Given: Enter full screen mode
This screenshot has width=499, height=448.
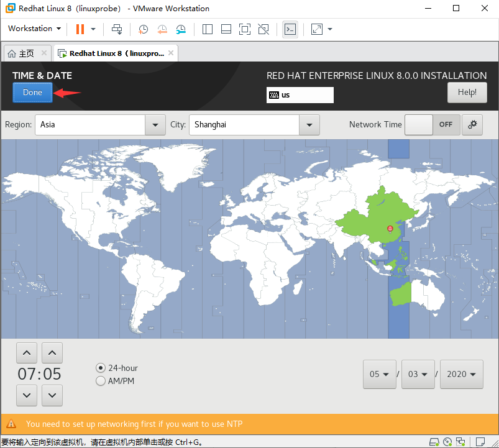Looking at the screenshot, I should 245,29.
